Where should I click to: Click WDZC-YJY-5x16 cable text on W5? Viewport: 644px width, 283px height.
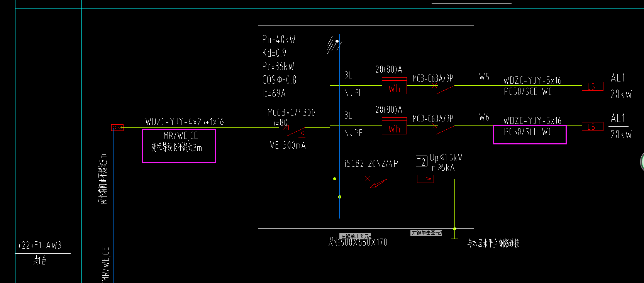(532, 80)
